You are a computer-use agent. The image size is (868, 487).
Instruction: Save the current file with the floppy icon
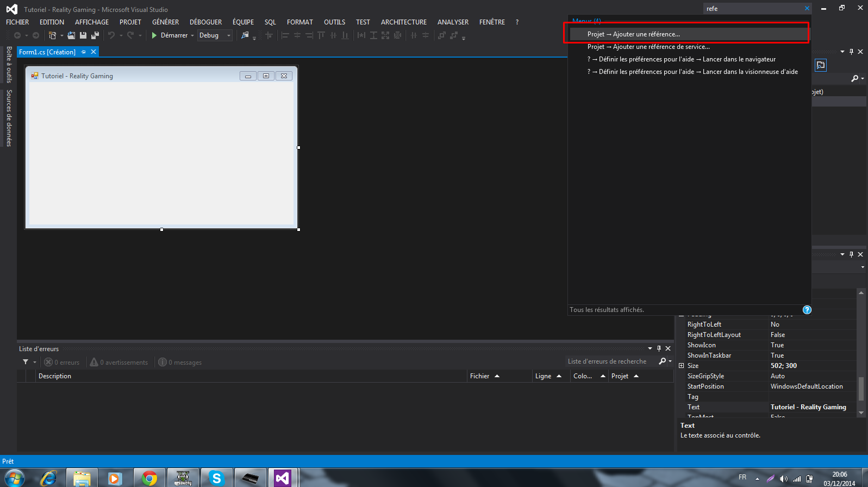click(83, 35)
